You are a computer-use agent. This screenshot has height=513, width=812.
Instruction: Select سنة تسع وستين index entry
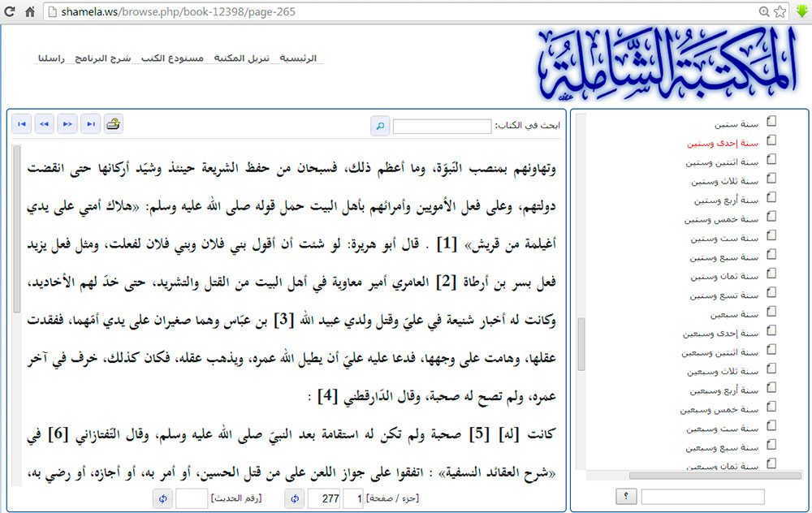(724, 295)
